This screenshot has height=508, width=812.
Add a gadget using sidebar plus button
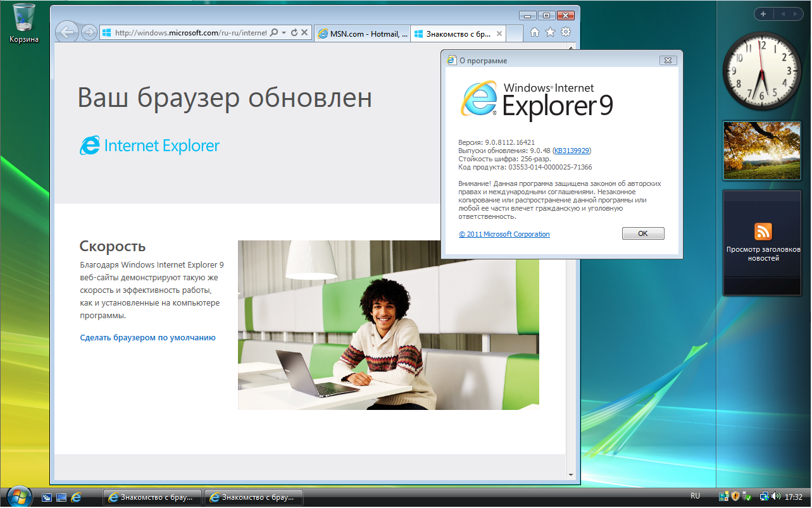[763, 14]
